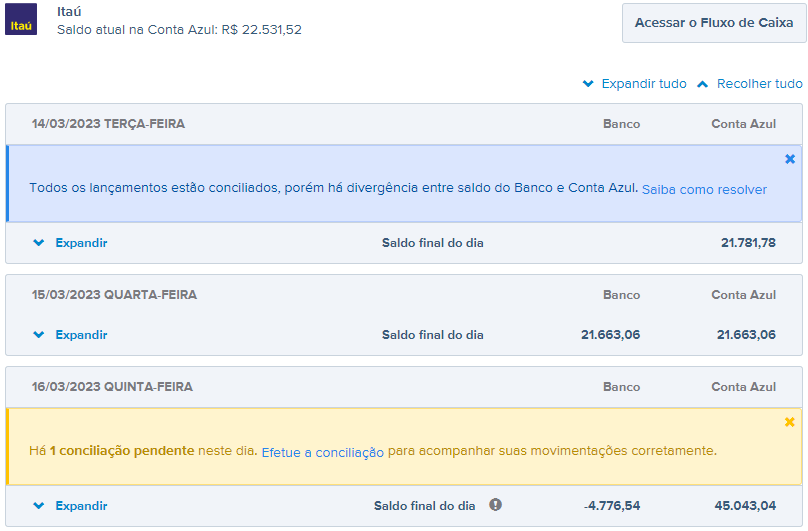This screenshot has height=531, width=808.
Task: Click Recolher tudo link
Action: [760, 84]
